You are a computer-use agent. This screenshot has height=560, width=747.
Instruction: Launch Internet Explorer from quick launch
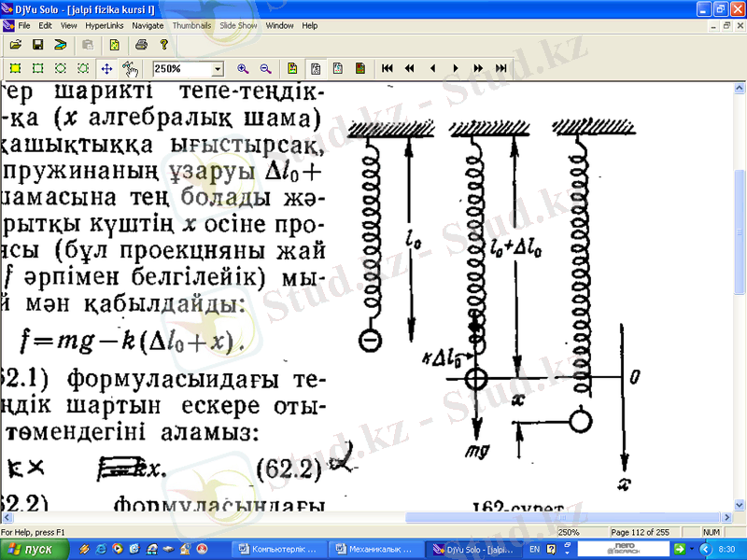point(101,550)
